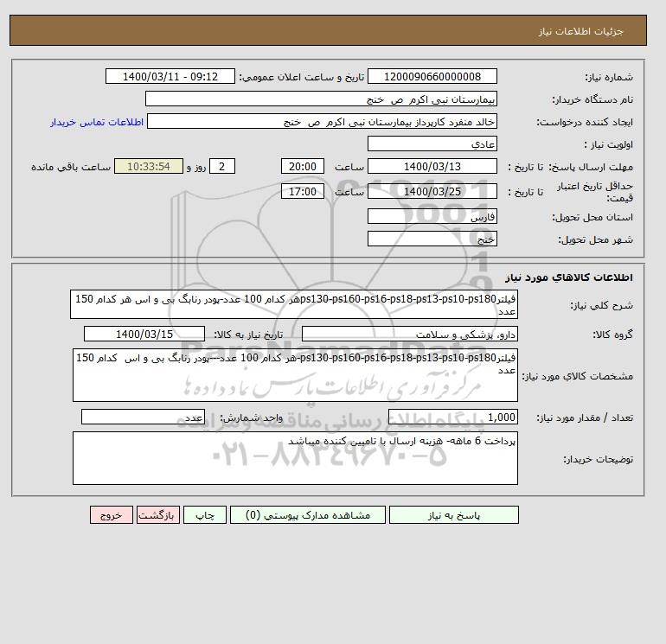This screenshot has height=644, width=666.
Task: Open مشاهده مدارک پیوستی (0) button
Action: [x=308, y=514]
